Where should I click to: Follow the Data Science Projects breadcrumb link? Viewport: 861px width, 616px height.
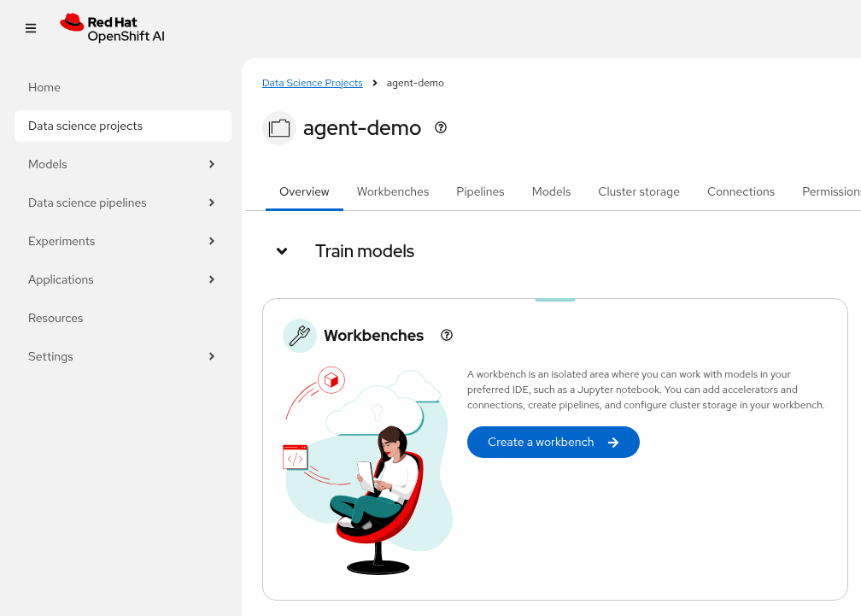(x=313, y=83)
